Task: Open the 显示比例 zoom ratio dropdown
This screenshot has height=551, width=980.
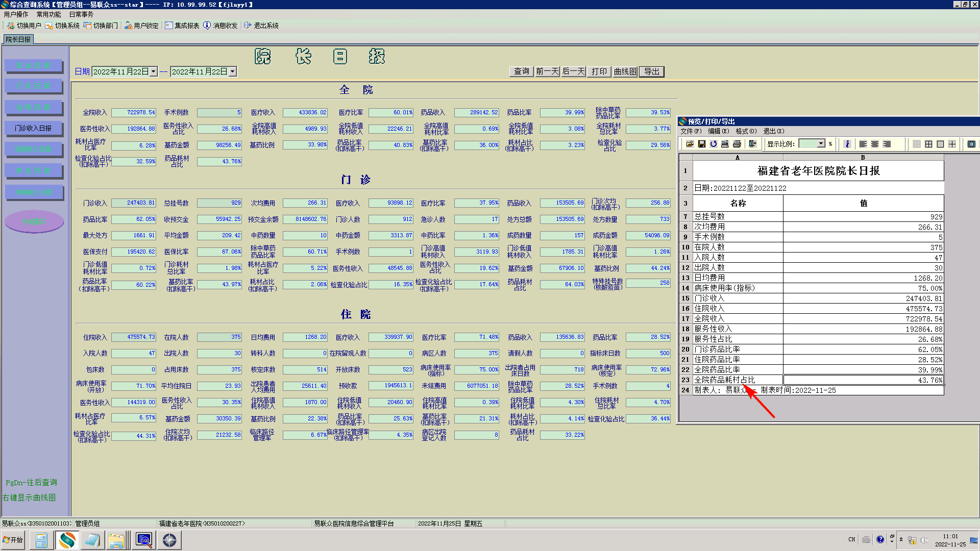Action: pyautogui.click(x=821, y=144)
